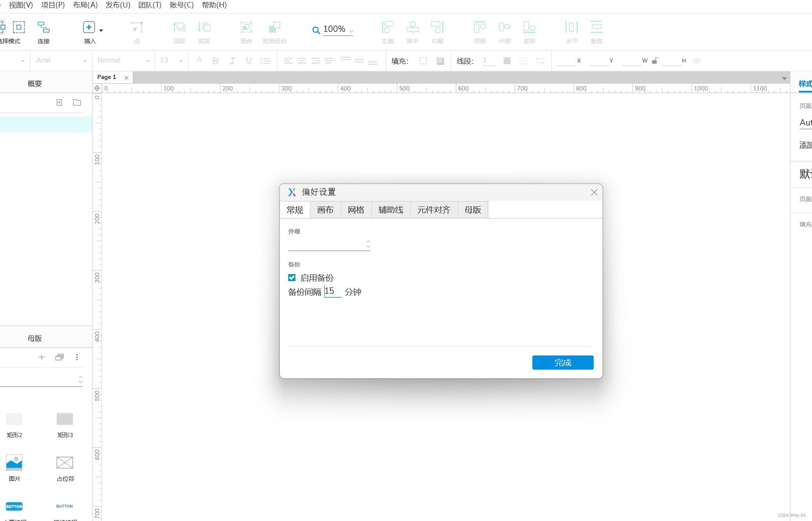The image size is (812, 521).
Task: Add a new master with the plus icon
Action: click(x=41, y=357)
